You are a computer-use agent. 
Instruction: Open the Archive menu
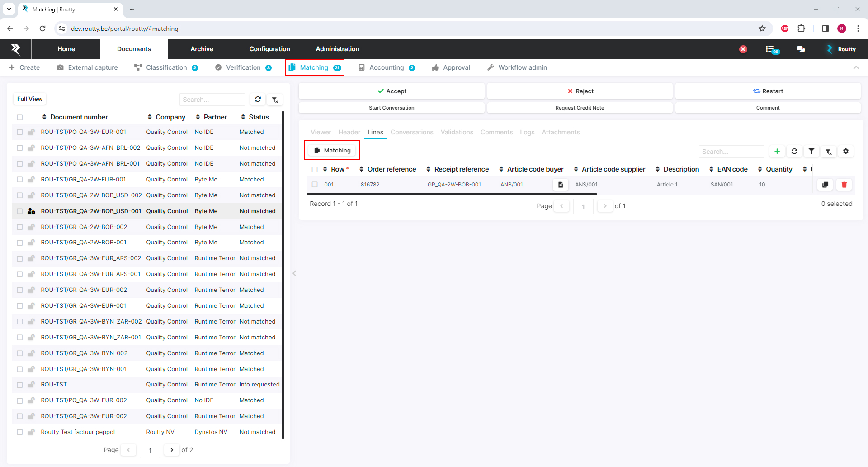[x=202, y=49]
